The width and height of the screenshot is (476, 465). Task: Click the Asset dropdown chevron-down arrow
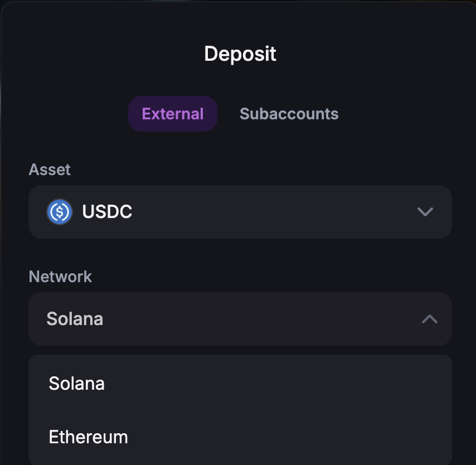pos(425,212)
